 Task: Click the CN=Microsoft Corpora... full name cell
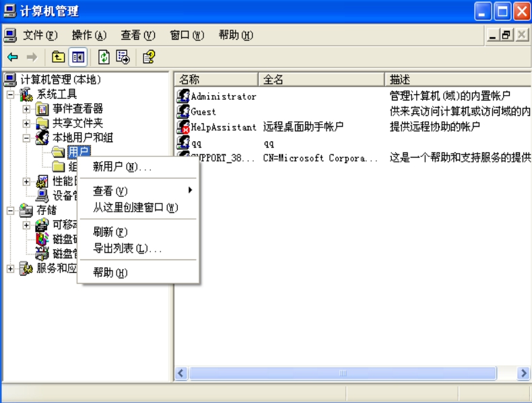pyautogui.click(x=321, y=158)
